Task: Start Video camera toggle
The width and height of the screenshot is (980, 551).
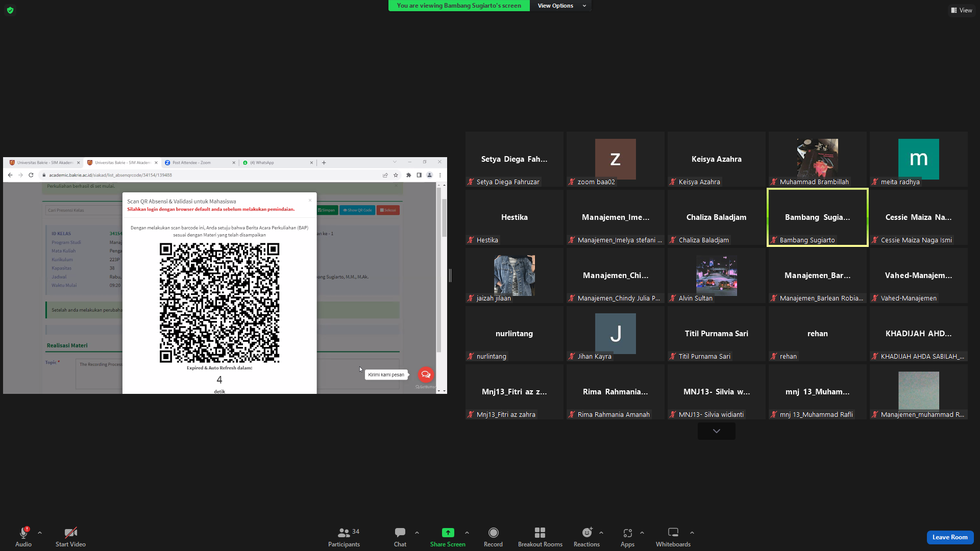Action: click(x=70, y=537)
